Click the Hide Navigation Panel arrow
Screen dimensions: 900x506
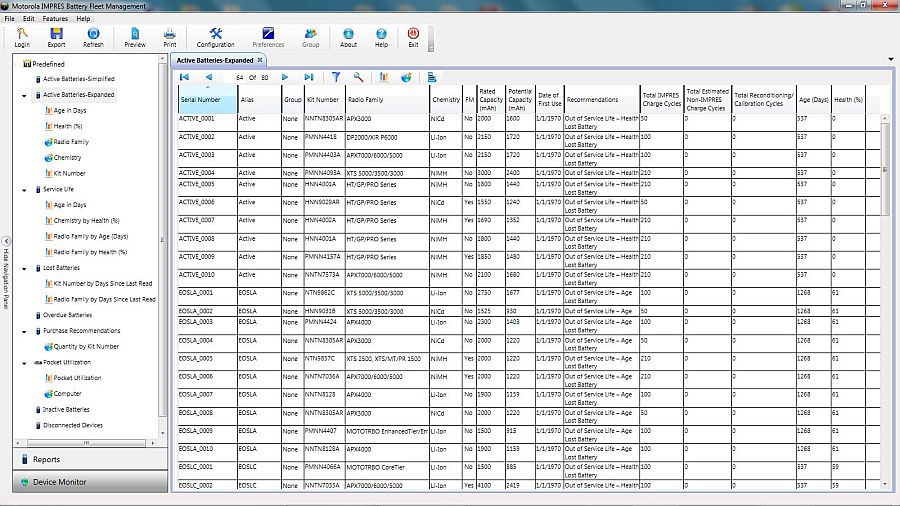coord(6,241)
